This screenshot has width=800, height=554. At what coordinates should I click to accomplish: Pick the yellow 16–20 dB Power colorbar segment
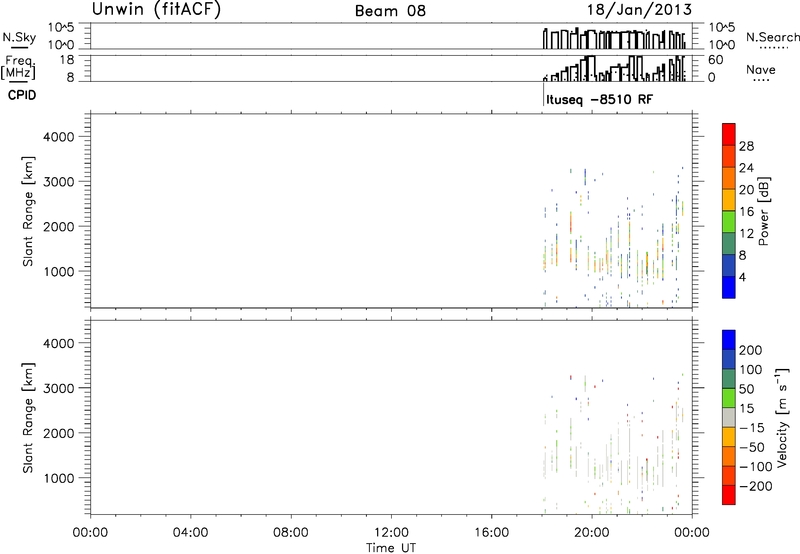729,200
